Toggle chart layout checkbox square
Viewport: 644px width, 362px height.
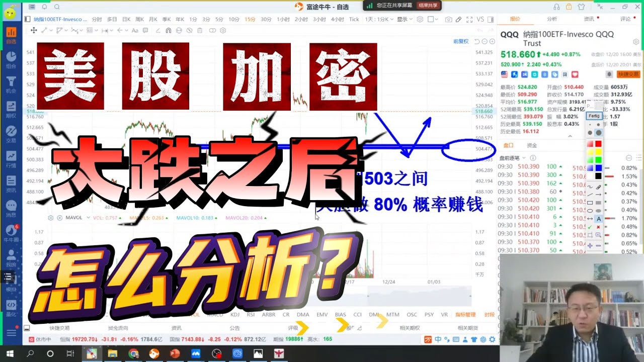(x=431, y=19)
